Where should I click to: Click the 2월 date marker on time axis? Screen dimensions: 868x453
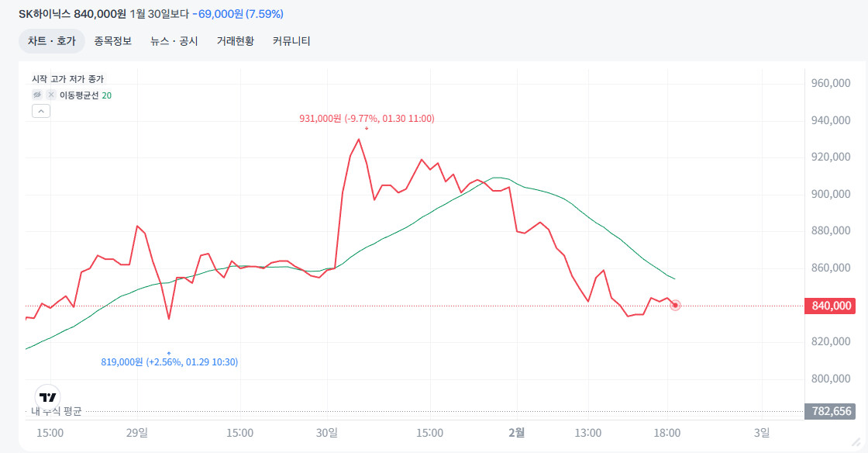click(518, 432)
